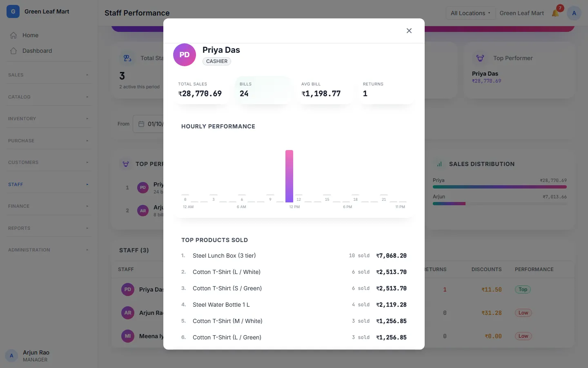
Task: Select Steel Water Bottle 1 L product row
Action: point(294,305)
